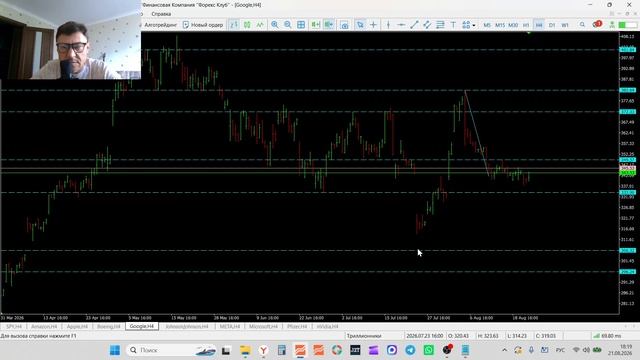640x360 pixels.
Task: Switch to the Amazon,H4 chart tab
Action: (44, 327)
